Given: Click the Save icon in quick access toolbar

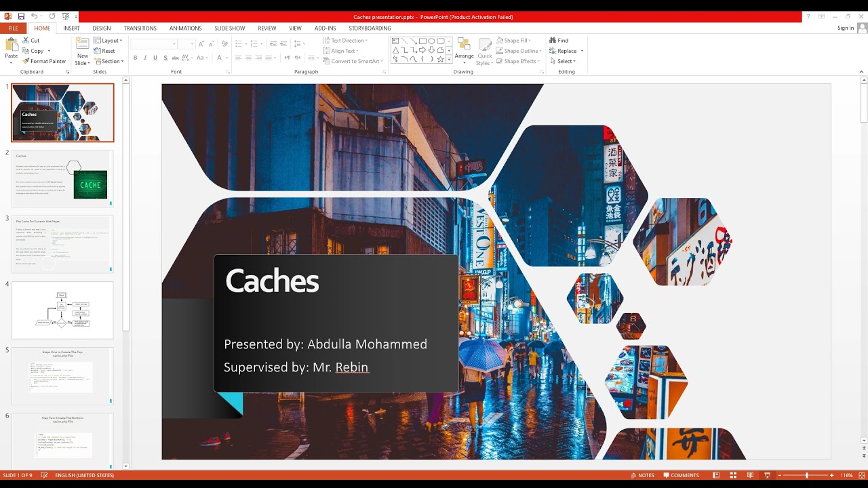Looking at the screenshot, I should 21,16.
